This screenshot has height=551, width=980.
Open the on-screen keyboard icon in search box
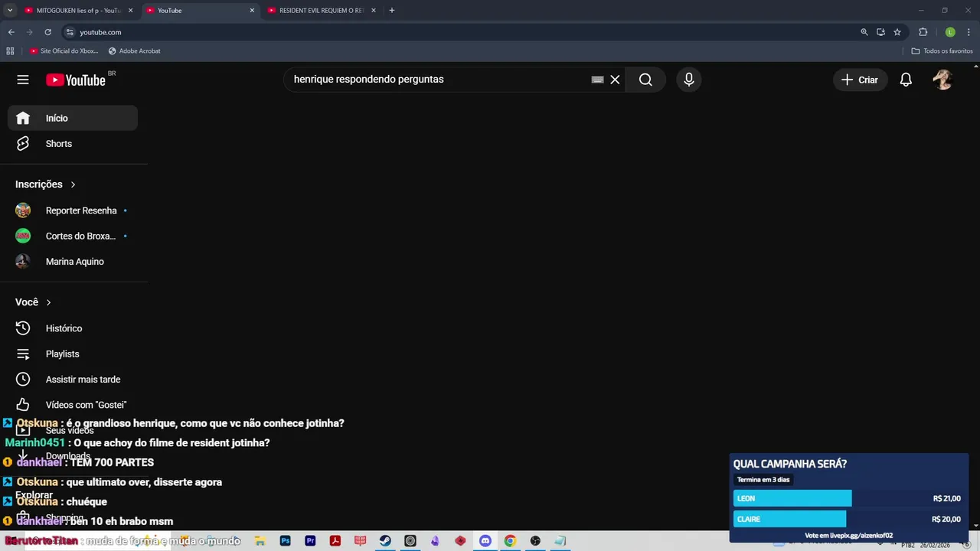[x=598, y=80]
